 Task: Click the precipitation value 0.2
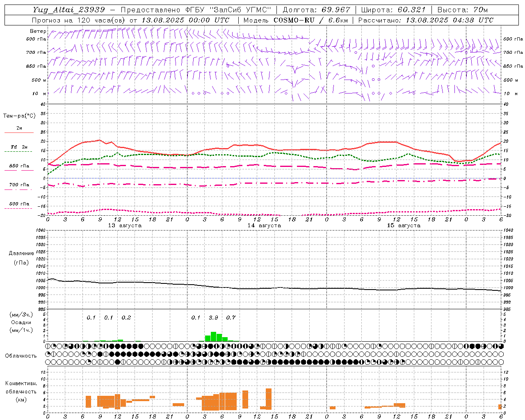pos(126,318)
